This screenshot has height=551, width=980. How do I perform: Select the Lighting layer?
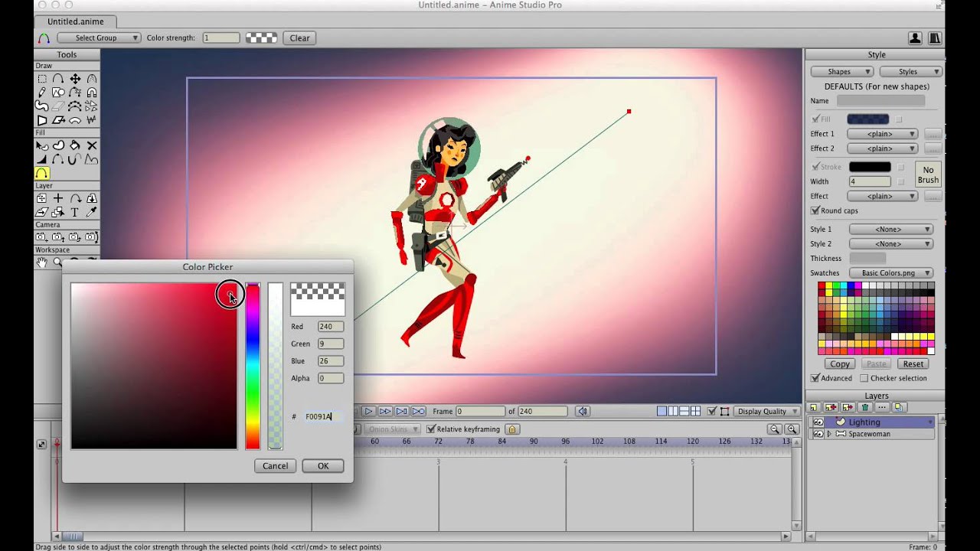coord(872,422)
